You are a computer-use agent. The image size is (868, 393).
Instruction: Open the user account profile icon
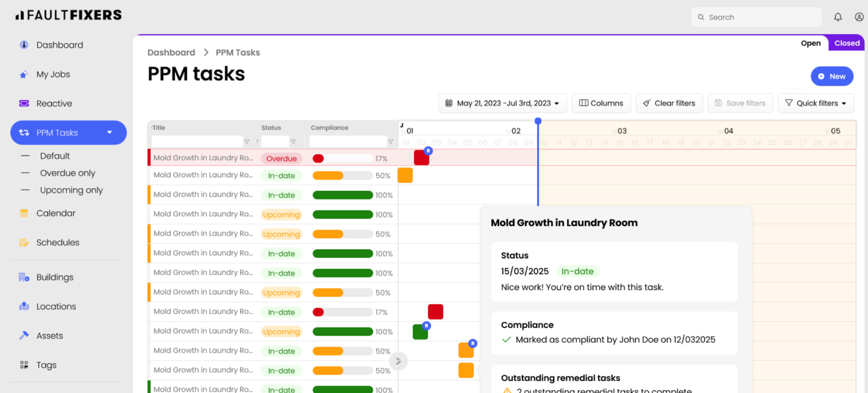(x=859, y=17)
